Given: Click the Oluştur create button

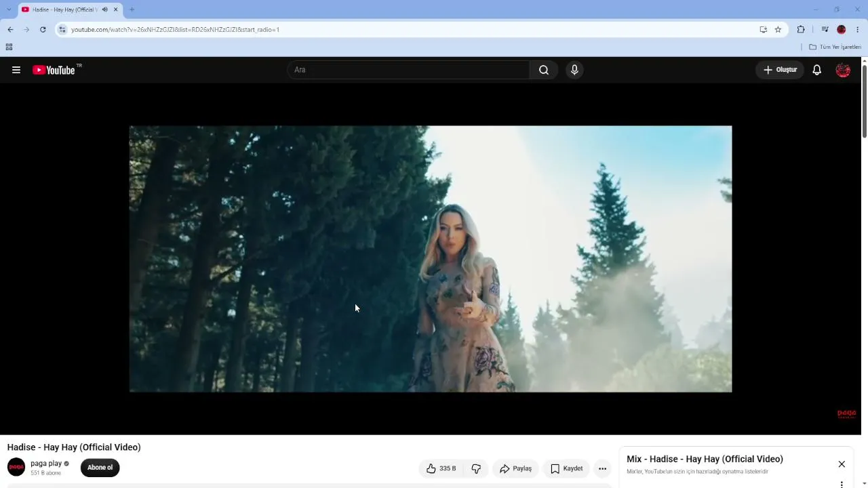Looking at the screenshot, I should pos(780,70).
